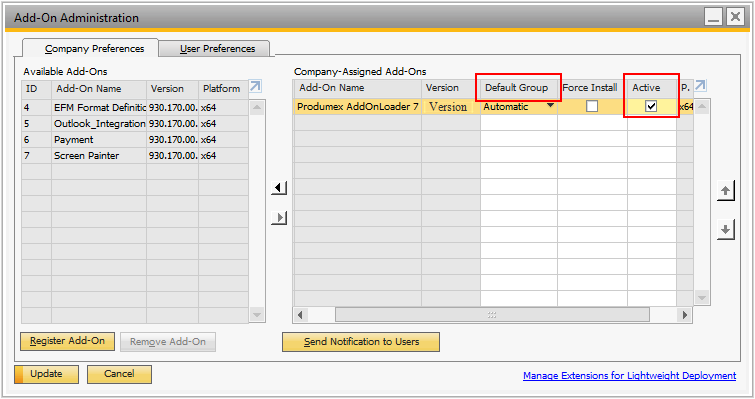Click Default Group column header
The image size is (755, 399).
click(519, 88)
